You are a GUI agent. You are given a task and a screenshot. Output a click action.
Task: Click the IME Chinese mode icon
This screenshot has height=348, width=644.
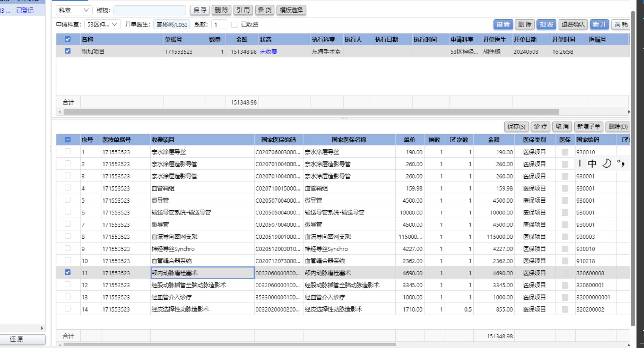(x=592, y=163)
